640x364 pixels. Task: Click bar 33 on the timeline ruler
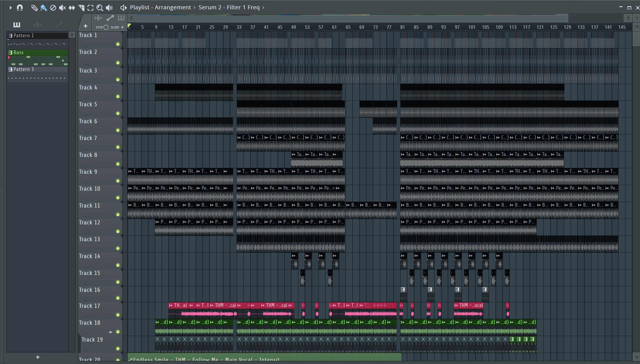coord(239,27)
